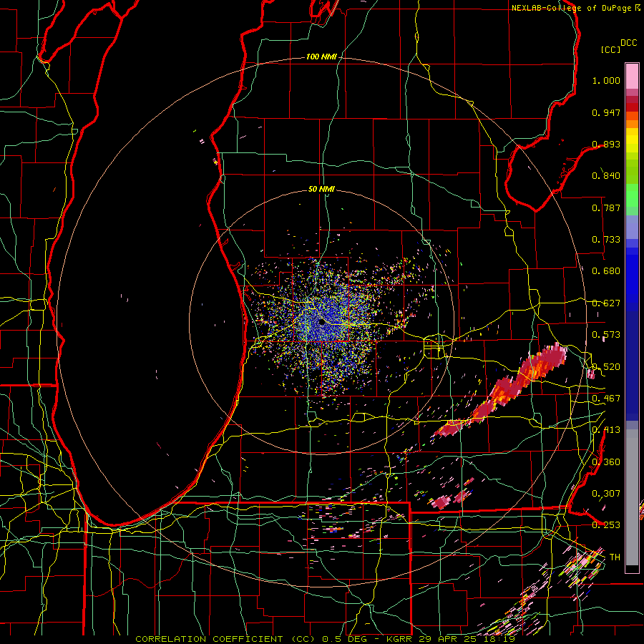The width and height of the screenshot is (644, 644).
Task: Click the large red storm echo band
Action: (503, 390)
